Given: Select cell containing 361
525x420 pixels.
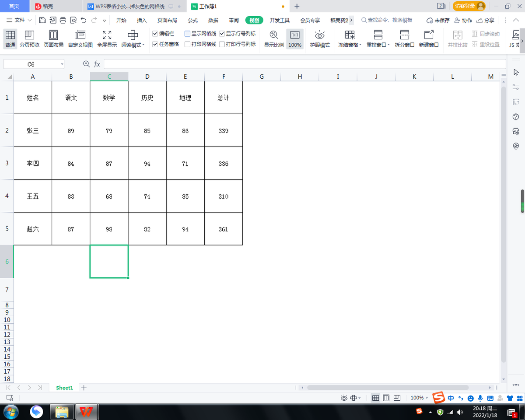Looking at the screenshot, I should click(x=224, y=229).
